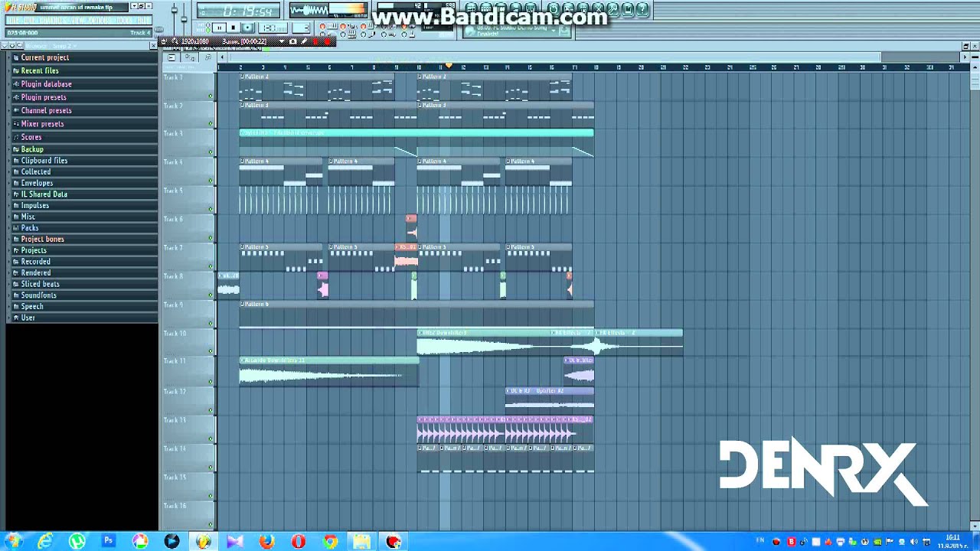Screen dimensions: 980x551
Task: Open the HELP menu
Action: point(143,20)
